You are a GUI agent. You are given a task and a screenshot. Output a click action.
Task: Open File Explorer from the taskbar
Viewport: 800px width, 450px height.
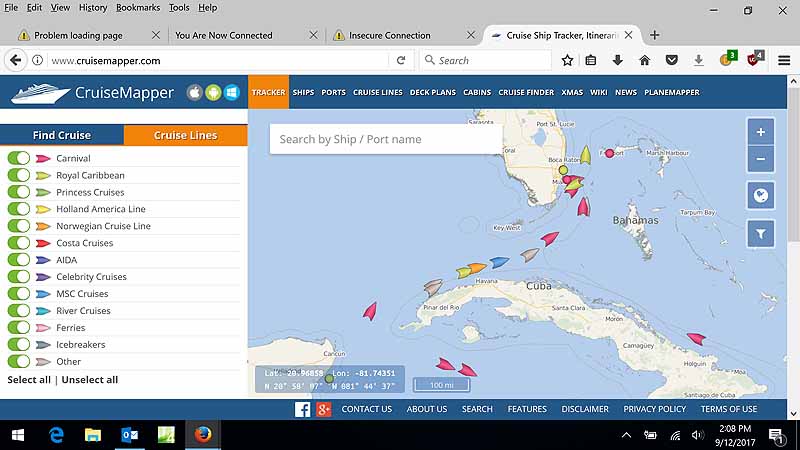[93, 435]
